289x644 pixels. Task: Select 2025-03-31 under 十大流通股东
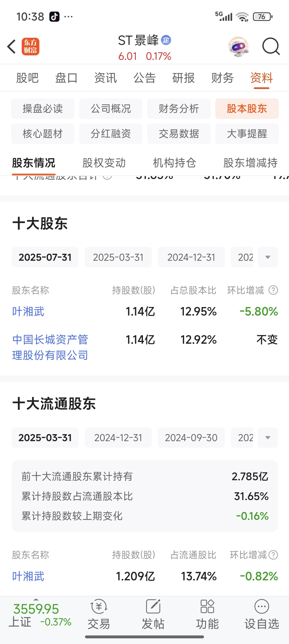click(45, 438)
